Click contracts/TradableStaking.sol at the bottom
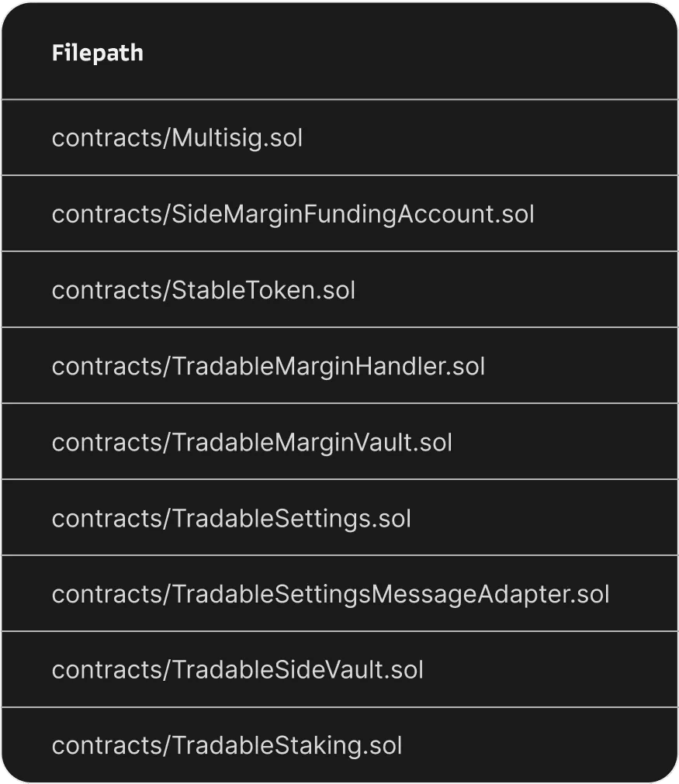The width and height of the screenshot is (679, 784). point(227,746)
